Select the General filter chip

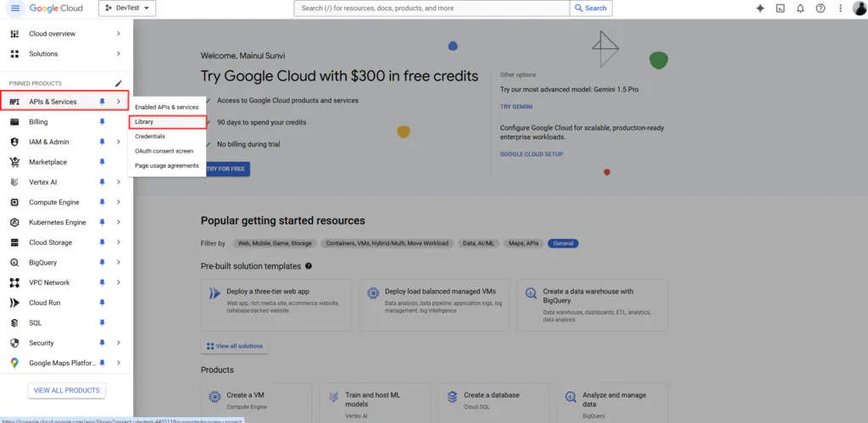(x=563, y=243)
